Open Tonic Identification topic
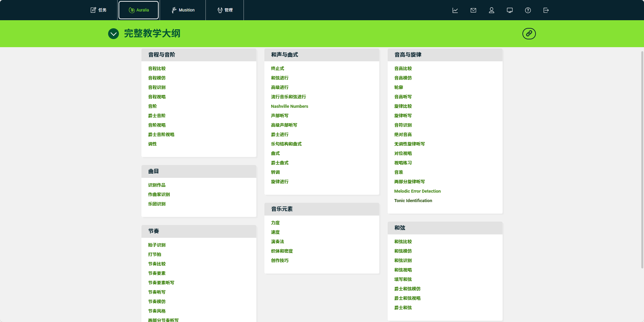This screenshot has width=644, height=322. tap(413, 200)
